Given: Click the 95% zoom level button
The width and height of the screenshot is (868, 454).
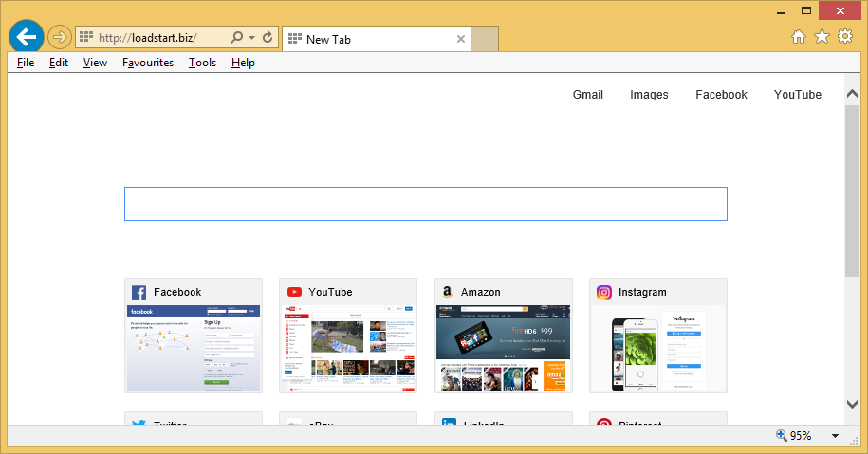Looking at the screenshot, I should pos(795,436).
